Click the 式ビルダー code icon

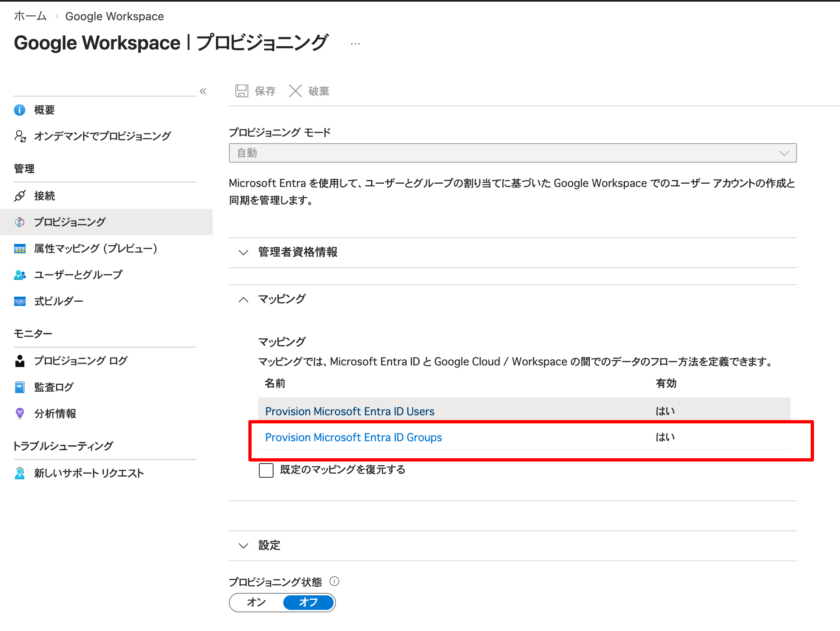[19, 301]
